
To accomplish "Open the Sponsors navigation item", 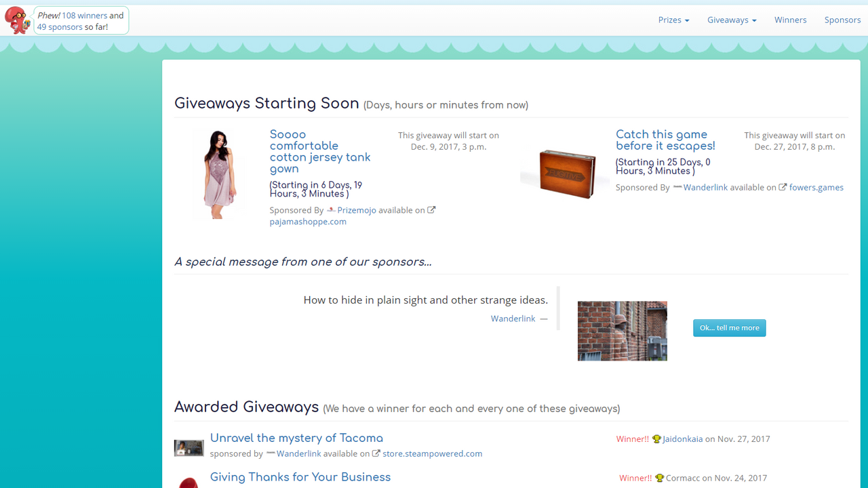I will coord(842,20).
